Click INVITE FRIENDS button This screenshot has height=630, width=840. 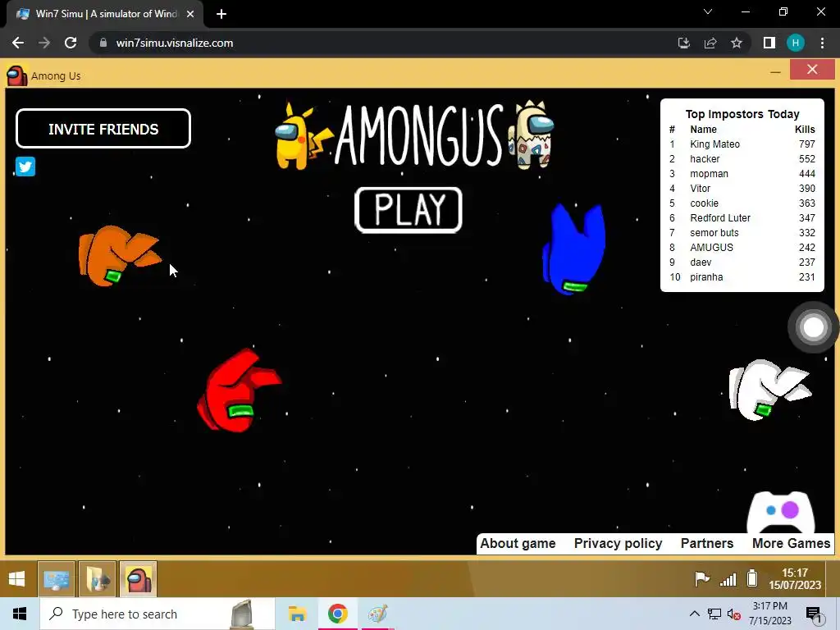(103, 129)
